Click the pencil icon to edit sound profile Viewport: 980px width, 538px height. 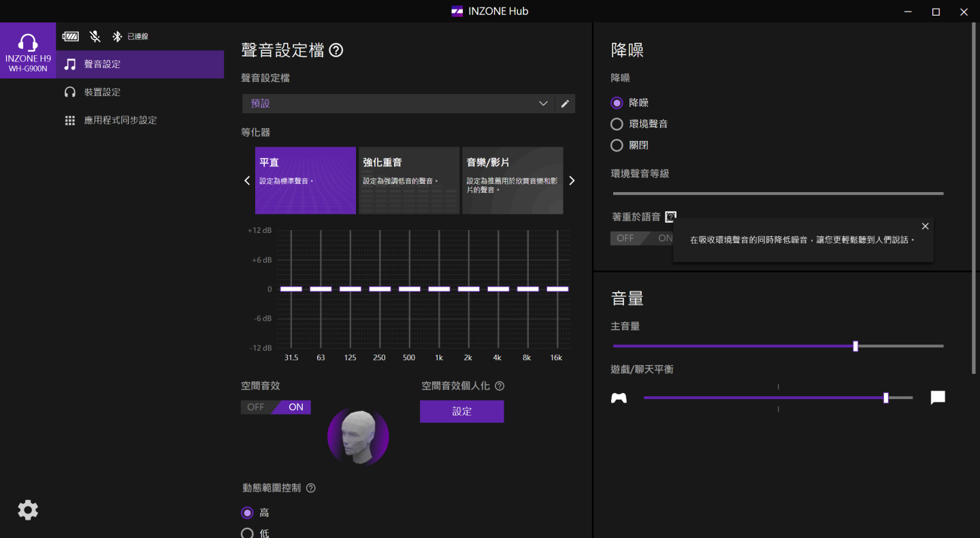565,104
